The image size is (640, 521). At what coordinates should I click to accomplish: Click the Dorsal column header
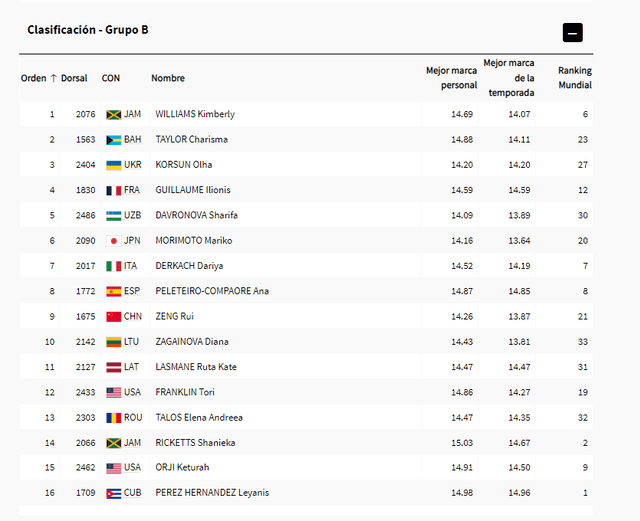(74, 78)
